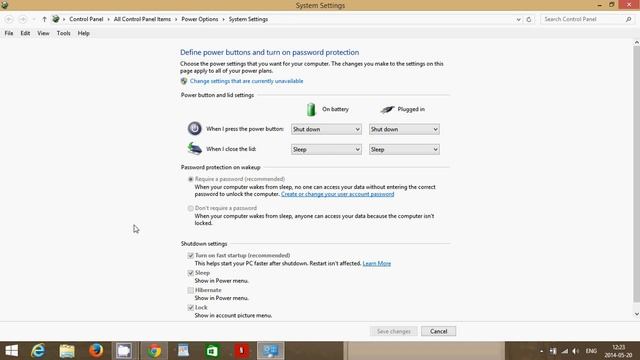This screenshot has width=640, height=360.
Task: Click the Up one level arrow
Action: pyautogui.click(x=44, y=19)
